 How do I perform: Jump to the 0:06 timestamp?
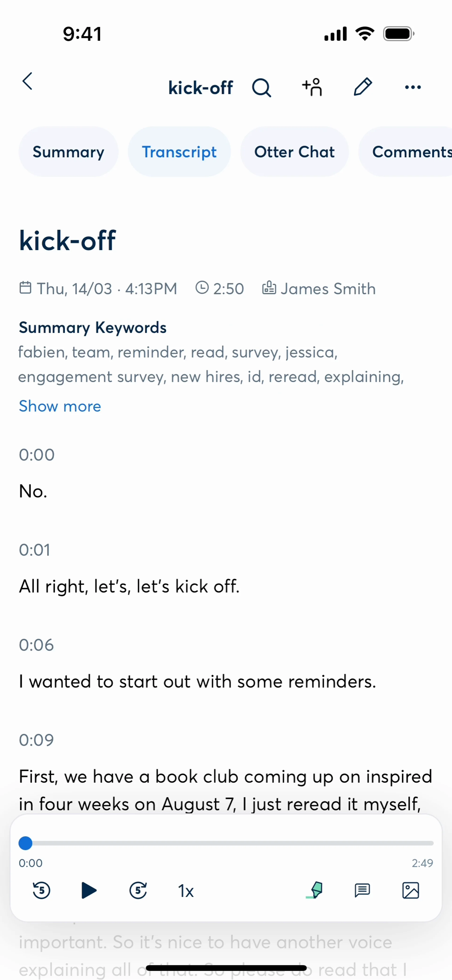click(x=36, y=645)
